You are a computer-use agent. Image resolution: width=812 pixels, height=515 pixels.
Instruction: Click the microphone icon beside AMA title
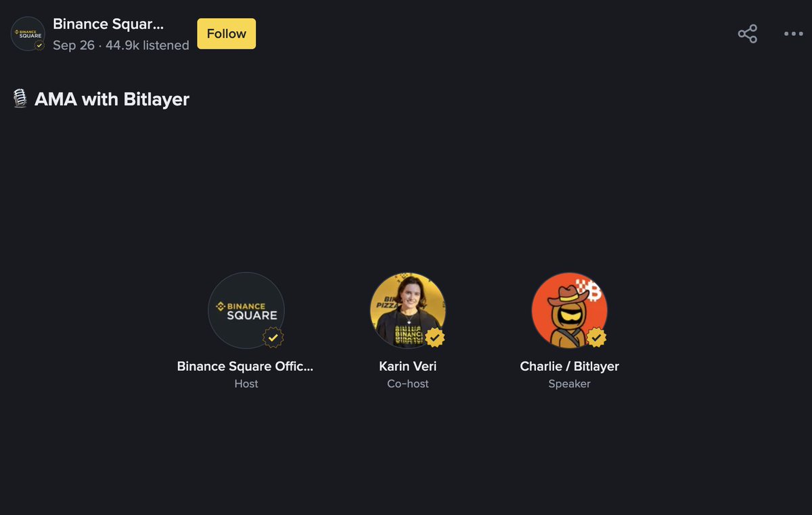point(20,99)
